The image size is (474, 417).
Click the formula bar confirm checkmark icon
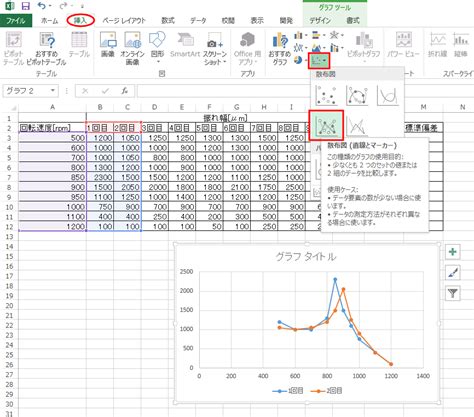click(105, 91)
